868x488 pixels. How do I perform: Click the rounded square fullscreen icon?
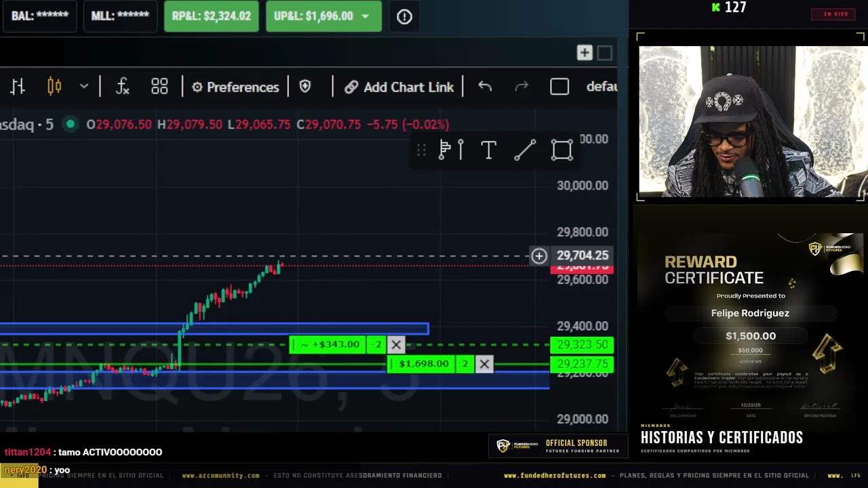point(559,87)
